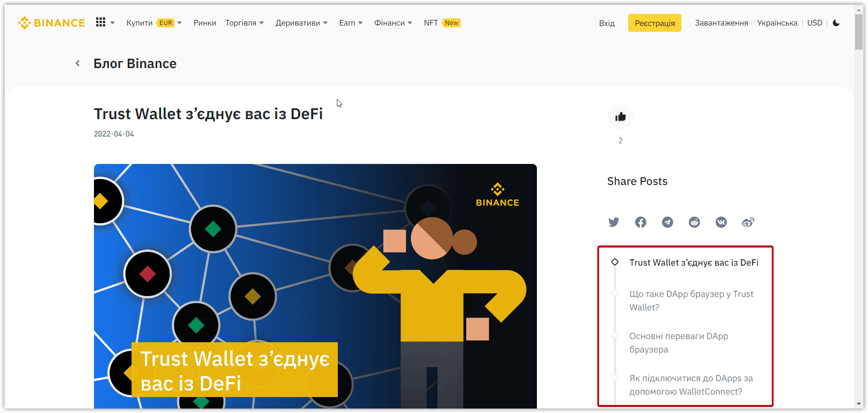Share the post on Reddit
The image size is (868, 413).
(x=694, y=222)
